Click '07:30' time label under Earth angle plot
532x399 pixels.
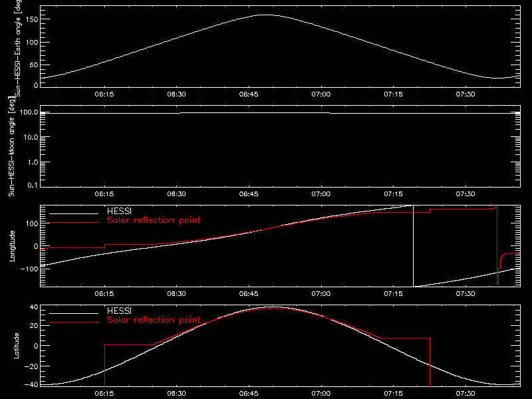(465, 94)
